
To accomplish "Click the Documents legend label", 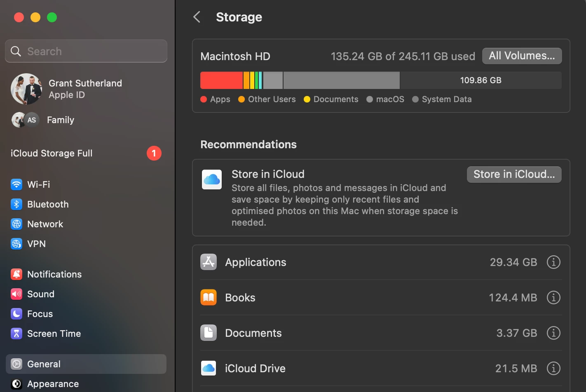I will point(336,99).
